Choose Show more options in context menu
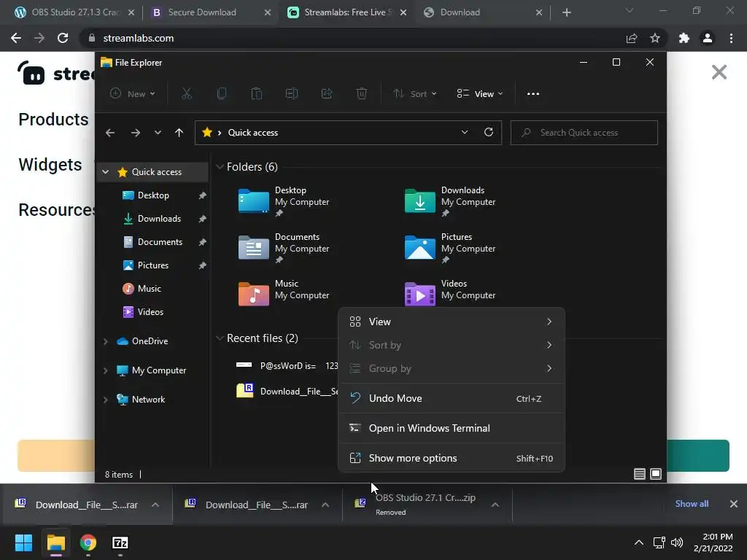 coord(451,458)
